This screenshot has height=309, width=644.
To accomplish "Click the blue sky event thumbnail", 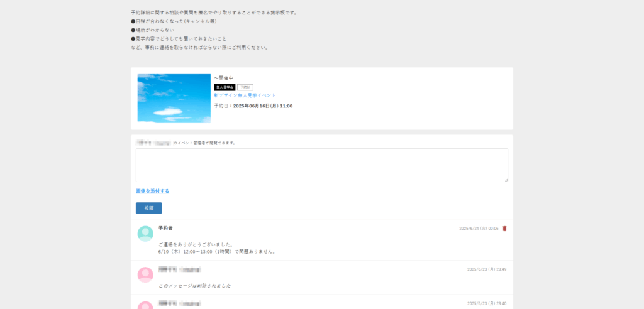I will (174, 99).
